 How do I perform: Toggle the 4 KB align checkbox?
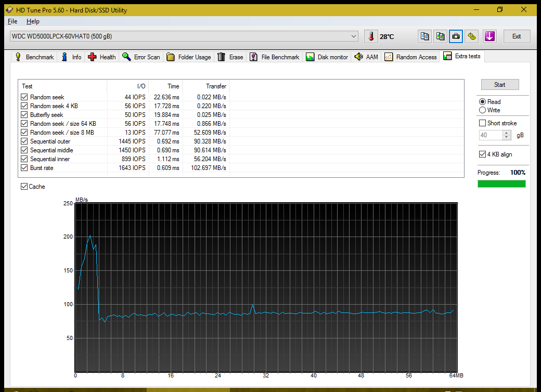click(x=482, y=154)
